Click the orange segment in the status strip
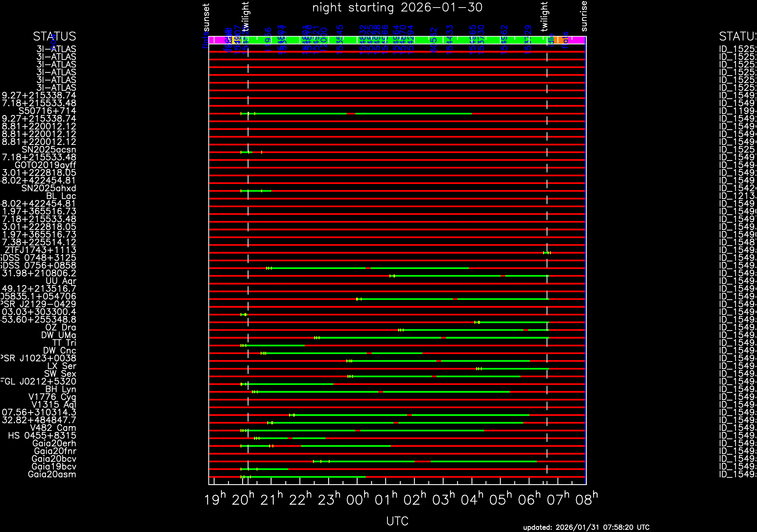Screen dimensions: 757x532 click(x=560, y=40)
